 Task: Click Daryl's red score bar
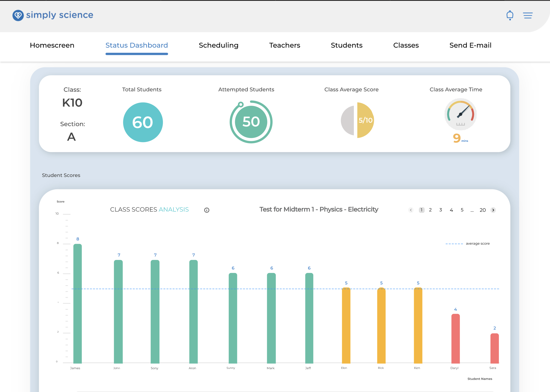click(456, 339)
